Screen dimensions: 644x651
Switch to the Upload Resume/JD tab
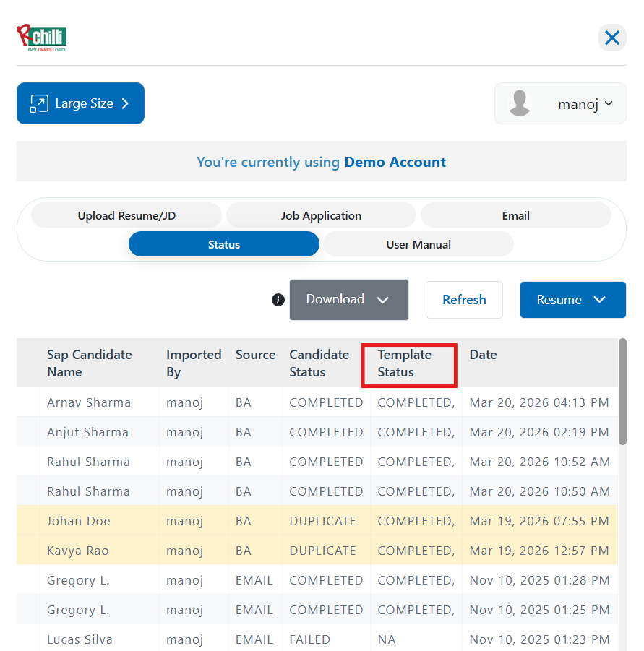[x=126, y=215]
